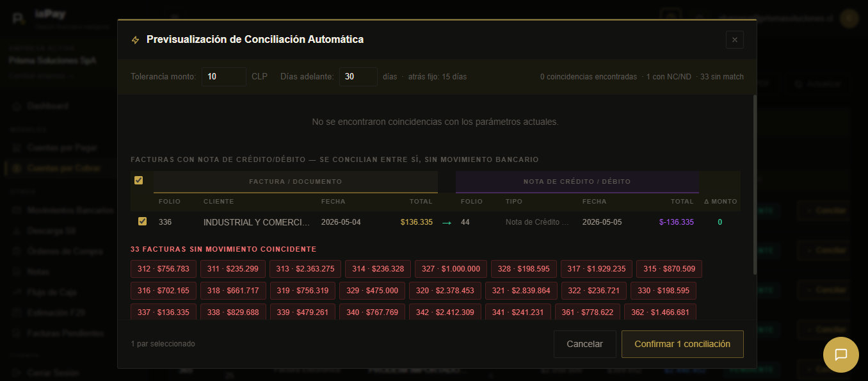Click the invoice total $136.335 in table row
This screenshot has width=868, height=381.
pos(417,222)
